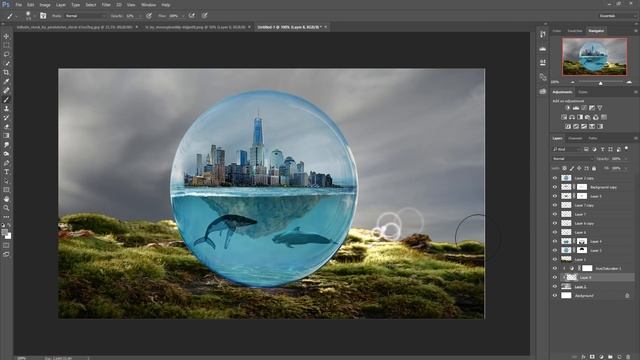Select the Layer 2 thumbnail in Layers panel
This screenshot has height=360, width=640.
pyautogui.click(x=566, y=287)
